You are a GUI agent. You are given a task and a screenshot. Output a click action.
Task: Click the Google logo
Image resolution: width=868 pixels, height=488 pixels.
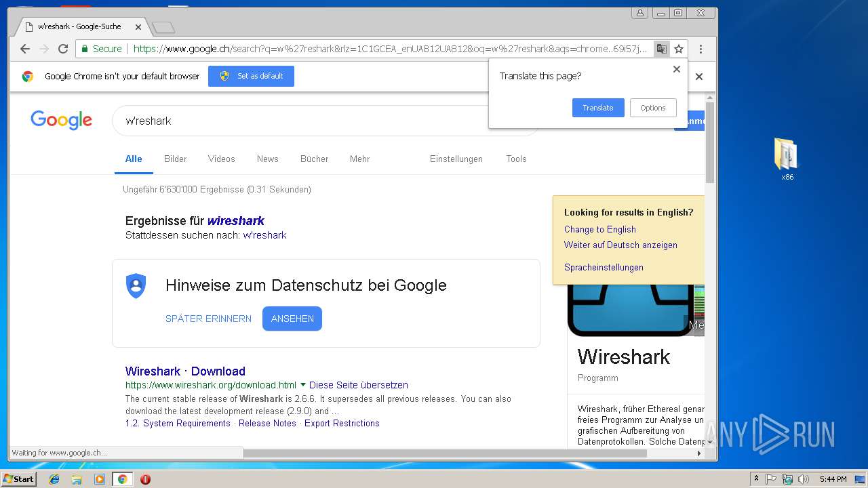(61, 121)
